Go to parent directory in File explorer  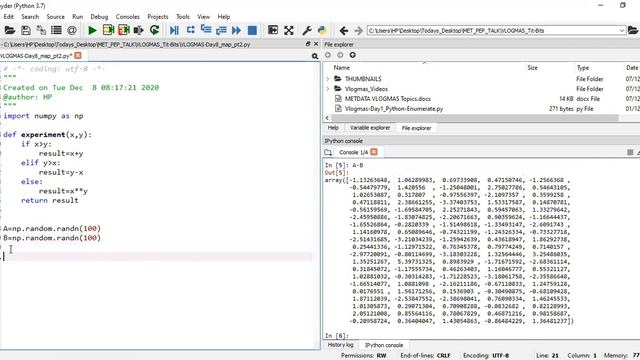pyautogui.click(x=353, y=55)
